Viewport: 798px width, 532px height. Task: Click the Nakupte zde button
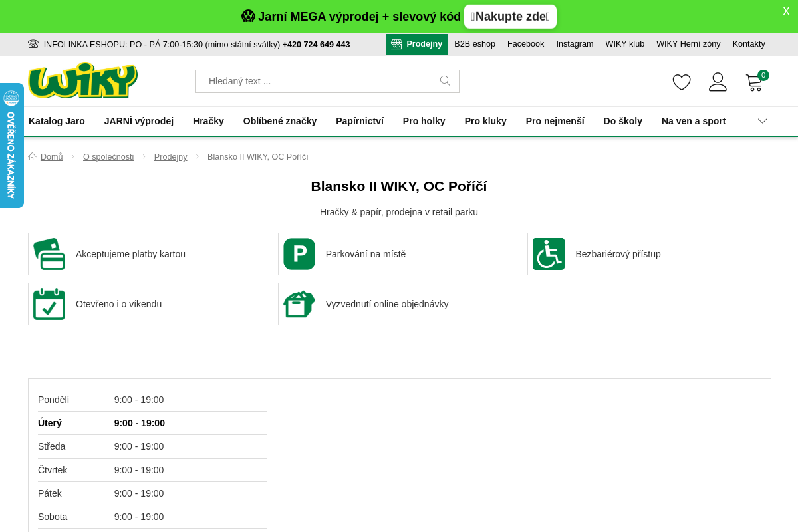pyautogui.click(x=510, y=17)
